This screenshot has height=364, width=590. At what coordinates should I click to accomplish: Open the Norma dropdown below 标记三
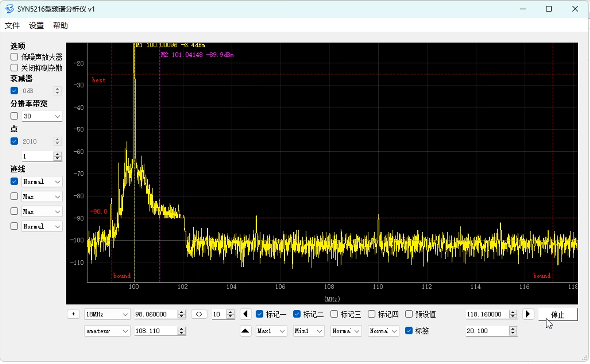coord(346,331)
